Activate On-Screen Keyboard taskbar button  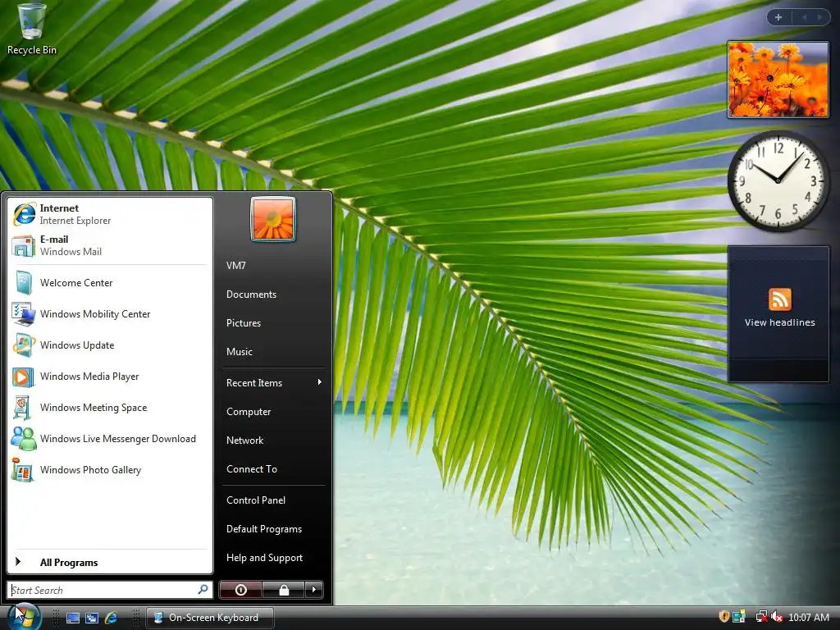(210, 618)
